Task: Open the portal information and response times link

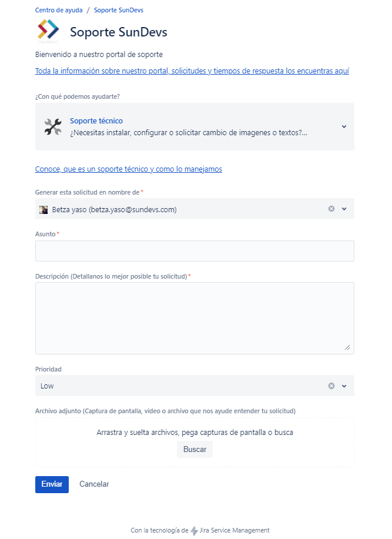Action: click(x=192, y=71)
